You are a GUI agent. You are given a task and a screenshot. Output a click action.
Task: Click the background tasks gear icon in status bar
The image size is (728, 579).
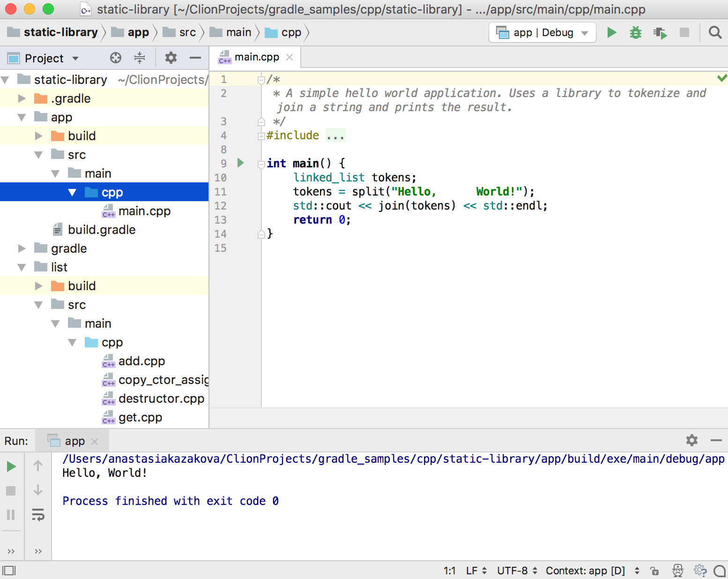(x=700, y=570)
